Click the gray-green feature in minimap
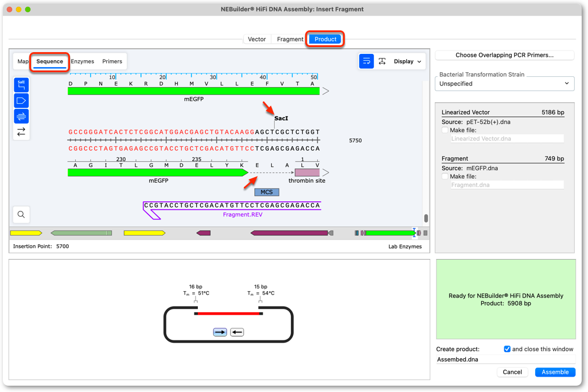588x392 pixels. pos(81,233)
